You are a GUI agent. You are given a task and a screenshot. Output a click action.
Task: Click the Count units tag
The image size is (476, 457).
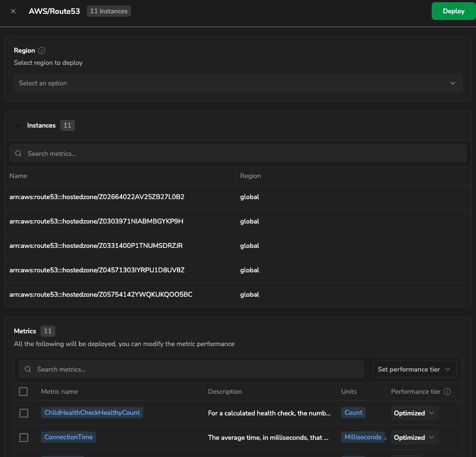353,413
